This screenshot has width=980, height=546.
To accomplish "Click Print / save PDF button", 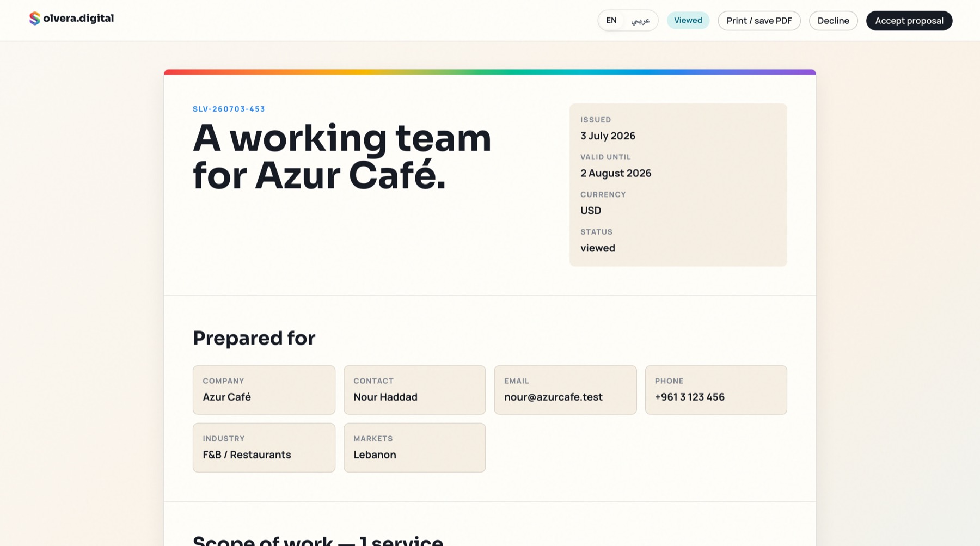I will (x=759, y=21).
